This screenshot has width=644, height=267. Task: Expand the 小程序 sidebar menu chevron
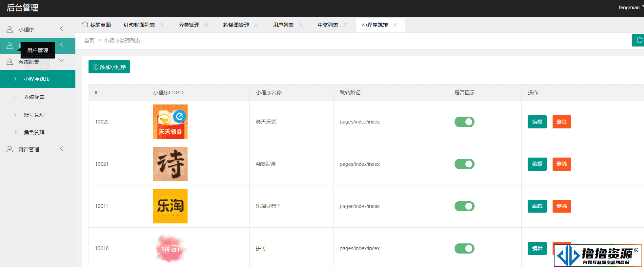click(x=61, y=29)
